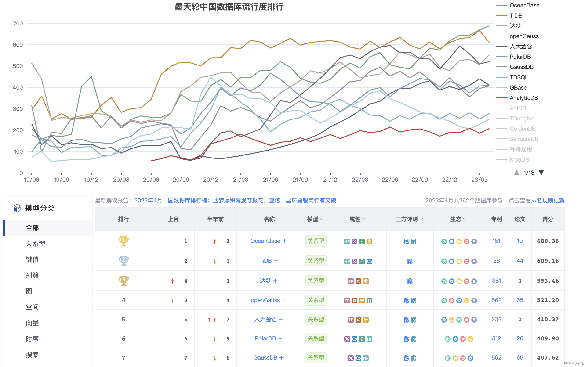The image size is (588, 367).
Task: Hide the 达梦 line via the legend
Action: (508, 26)
